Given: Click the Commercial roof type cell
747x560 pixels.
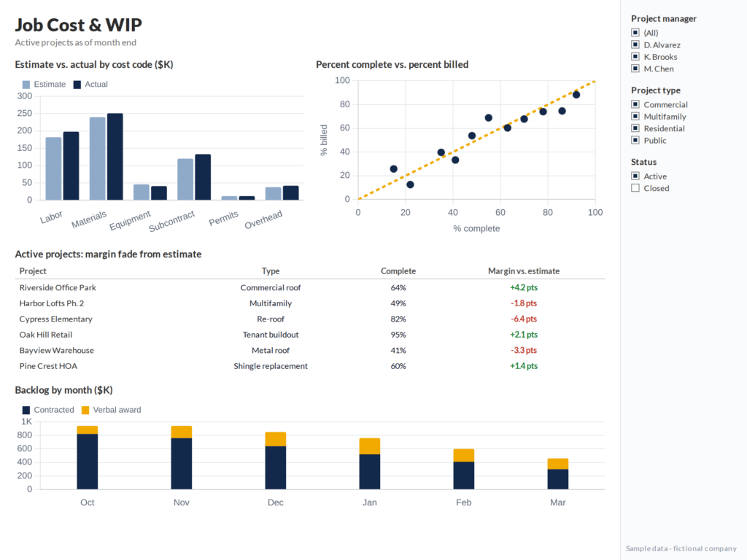Looking at the screenshot, I should click(271, 287).
